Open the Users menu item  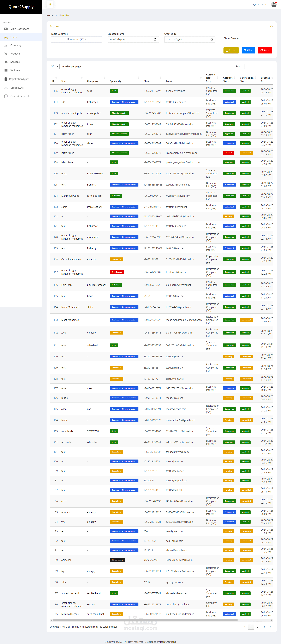[14, 37]
